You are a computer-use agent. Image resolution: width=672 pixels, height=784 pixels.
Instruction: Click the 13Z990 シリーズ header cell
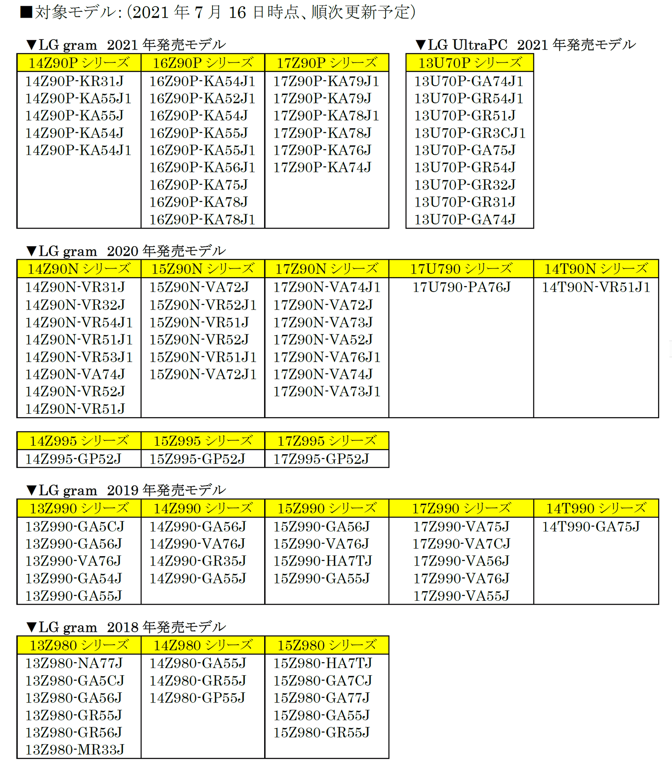(79, 508)
